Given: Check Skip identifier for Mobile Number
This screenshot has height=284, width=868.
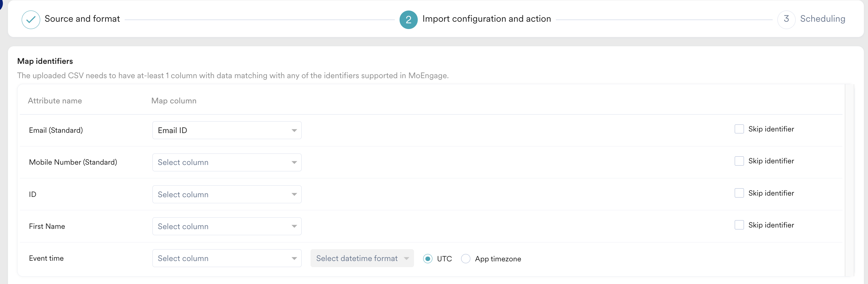Looking at the screenshot, I should point(739,161).
